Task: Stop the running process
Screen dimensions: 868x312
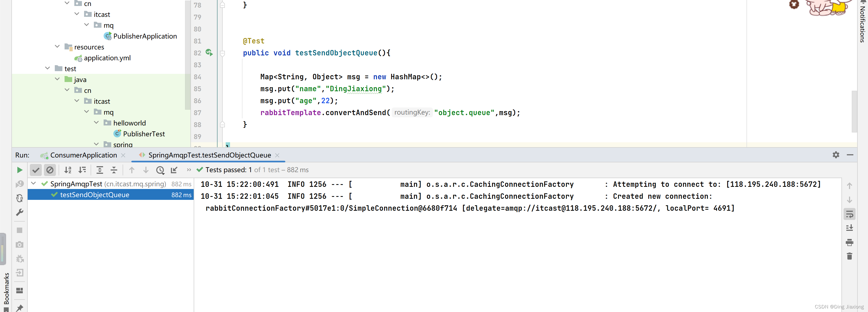Action: [x=20, y=230]
